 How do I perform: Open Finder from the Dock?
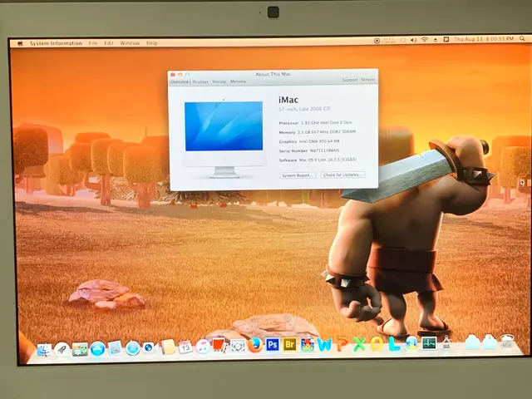44,350
